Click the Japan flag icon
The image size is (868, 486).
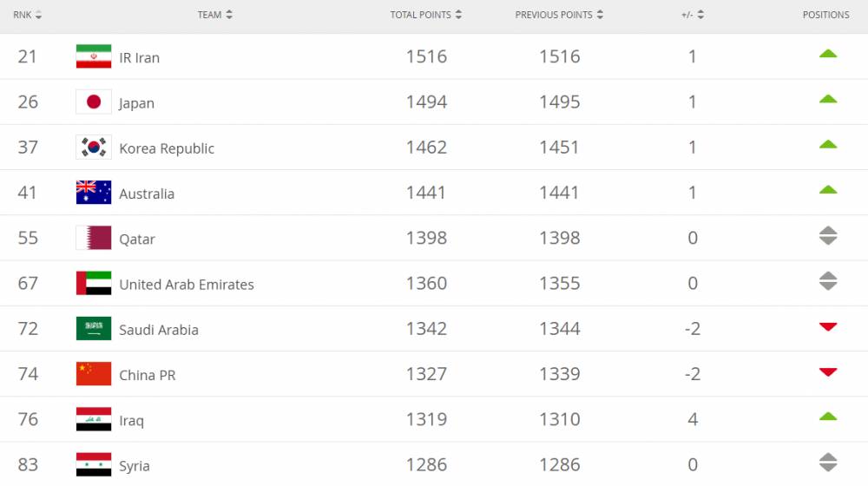[94, 102]
